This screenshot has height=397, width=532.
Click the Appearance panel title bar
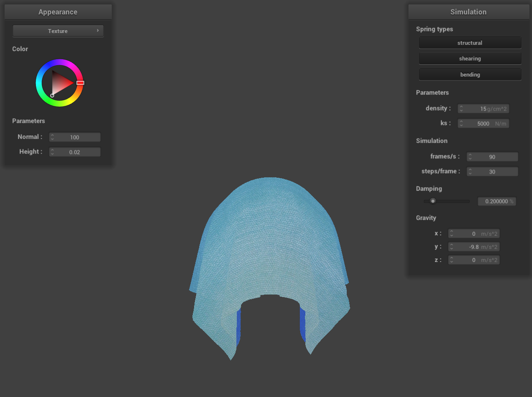[58, 12]
